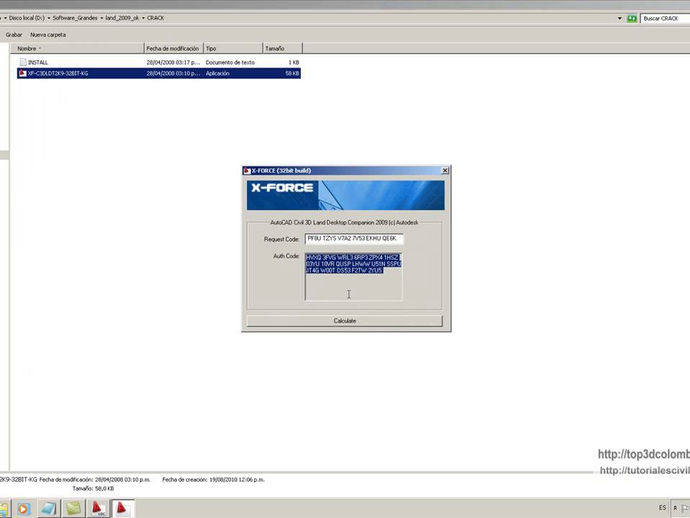Screen dimensions: 690x518
Task: Select the XF-C3DLDT2K9-32BIT-KG file name
Action: coord(58,73)
